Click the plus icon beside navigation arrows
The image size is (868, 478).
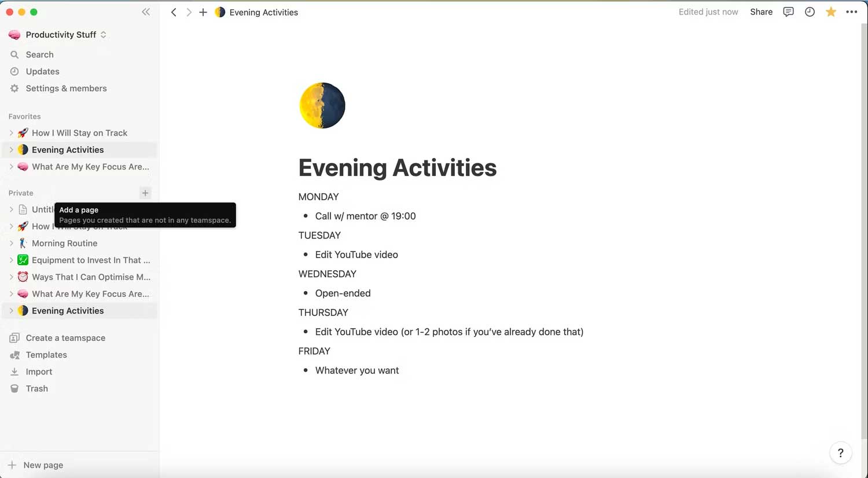(x=203, y=12)
